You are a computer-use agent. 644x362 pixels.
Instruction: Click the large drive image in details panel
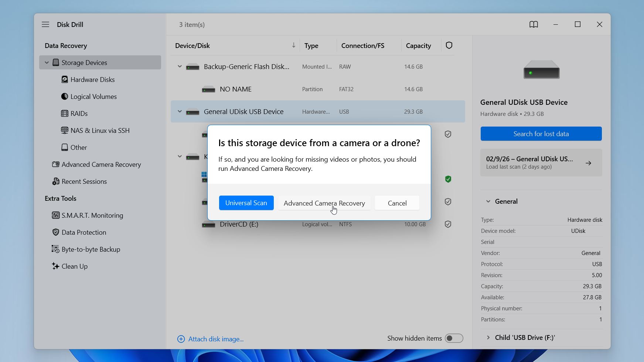(x=541, y=69)
